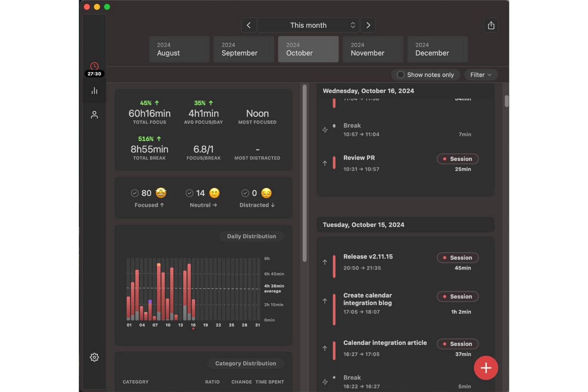Viewport: 588px width, 392px height.
Task: Click the right chevron to view next period
Action: [368, 25]
